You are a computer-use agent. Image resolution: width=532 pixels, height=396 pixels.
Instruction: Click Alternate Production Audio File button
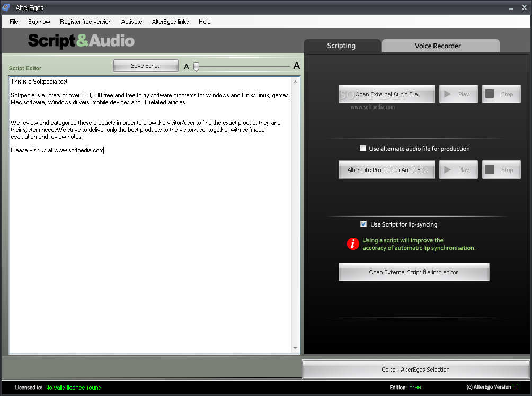tap(386, 170)
